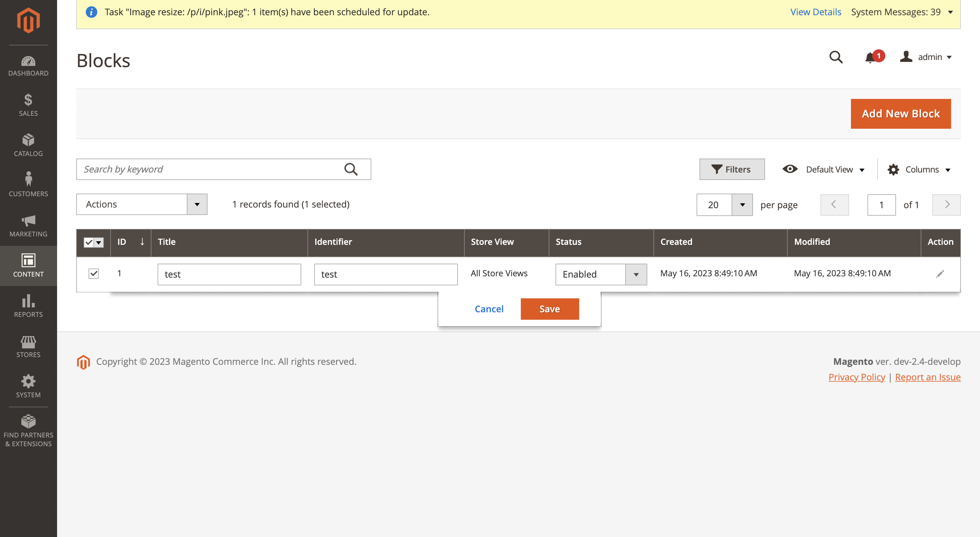Click the Columns gear icon

click(x=894, y=169)
